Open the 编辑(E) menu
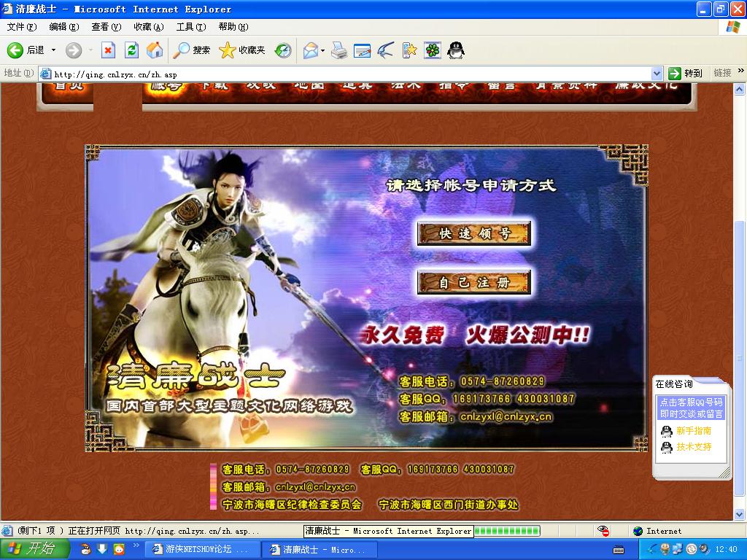This screenshot has height=560, width=747. 64,27
